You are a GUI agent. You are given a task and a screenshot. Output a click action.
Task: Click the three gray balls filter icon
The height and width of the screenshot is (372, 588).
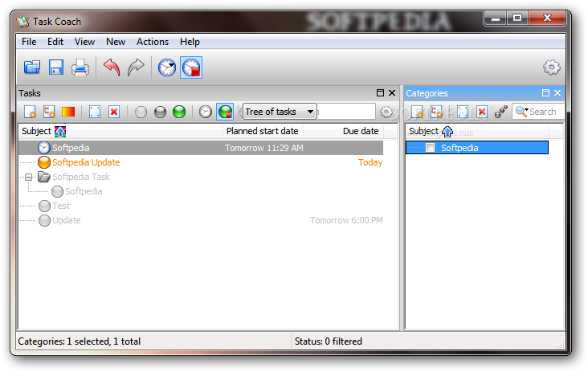(x=501, y=112)
